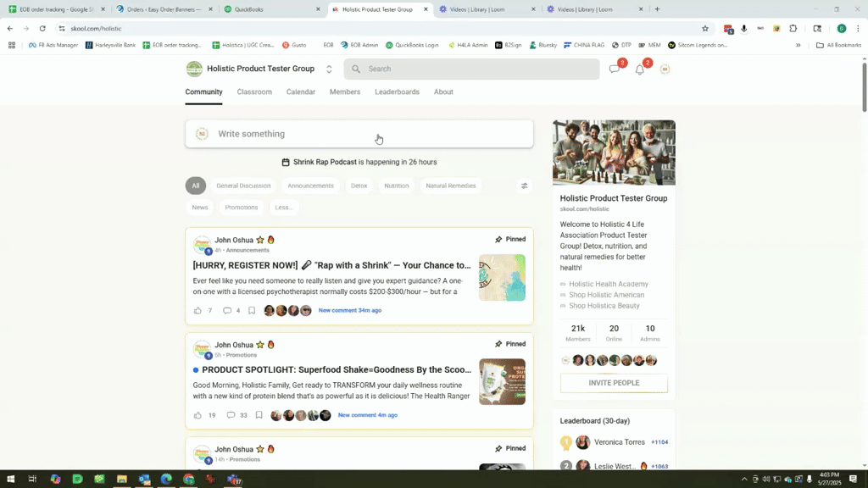
Task: Switch to the Leaderboards tab
Action: (x=397, y=91)
